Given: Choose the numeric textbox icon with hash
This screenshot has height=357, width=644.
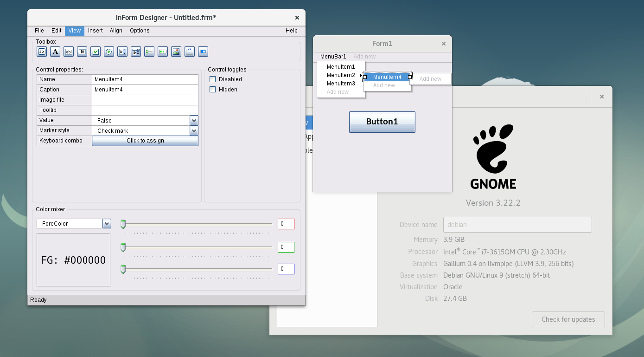Looking at the screenshot, I should click(x=82, y=52).
